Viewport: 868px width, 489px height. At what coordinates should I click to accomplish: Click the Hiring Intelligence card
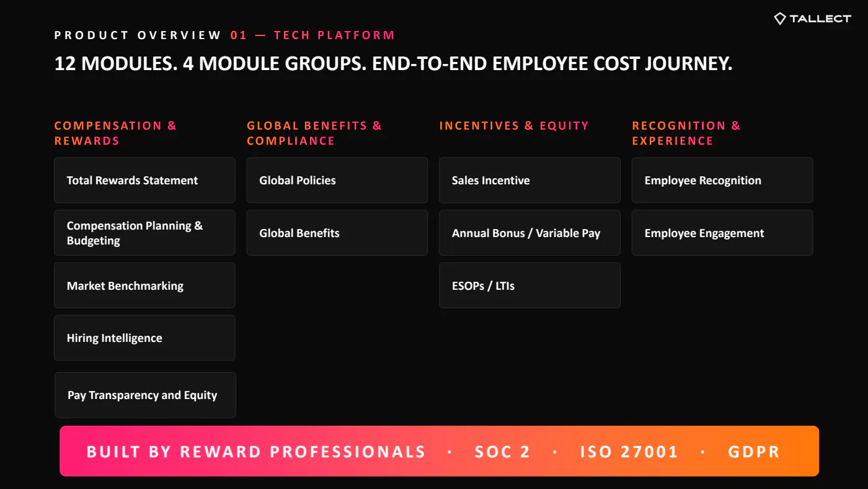click(x=144, y=338)
